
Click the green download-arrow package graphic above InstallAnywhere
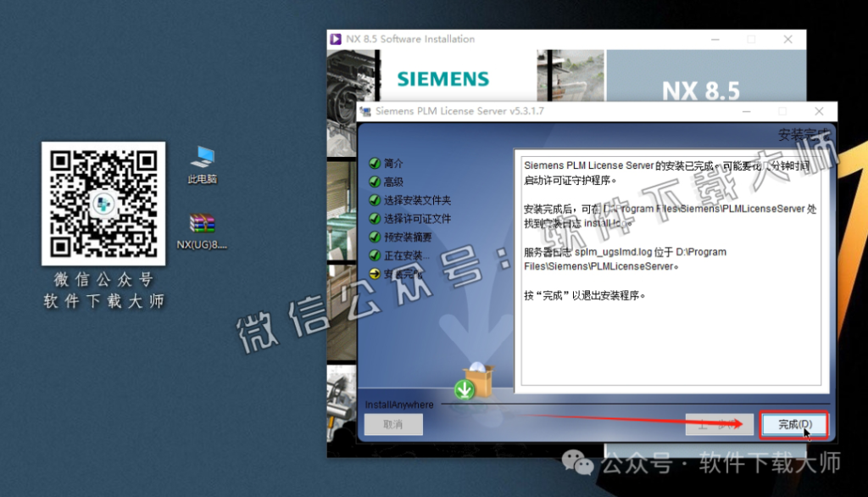click(473, 382)
